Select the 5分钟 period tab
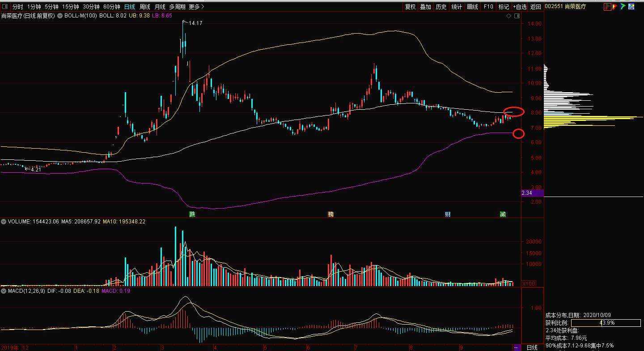 (x=51, y=7)
